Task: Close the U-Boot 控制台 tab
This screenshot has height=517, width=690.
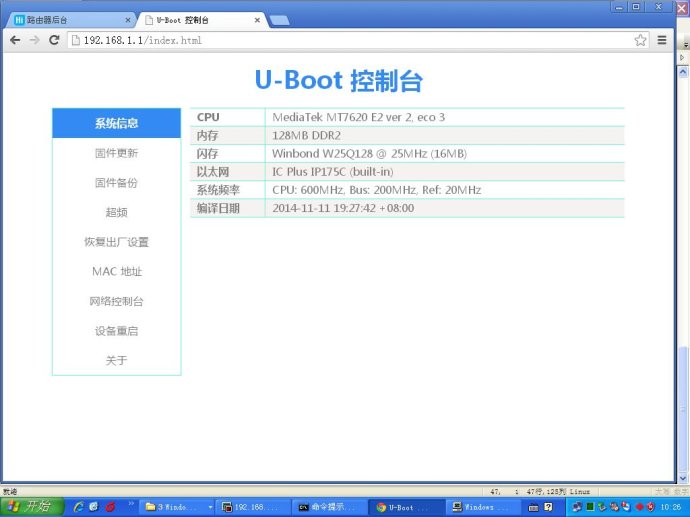Action: [x=257, y=20]
